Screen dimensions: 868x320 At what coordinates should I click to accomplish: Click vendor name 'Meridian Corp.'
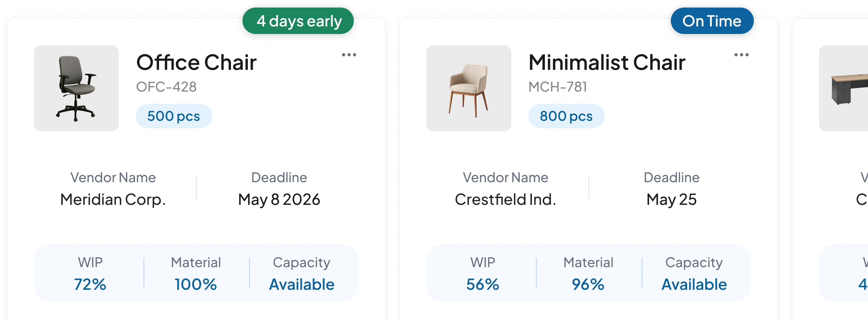(x=113, y=199)
